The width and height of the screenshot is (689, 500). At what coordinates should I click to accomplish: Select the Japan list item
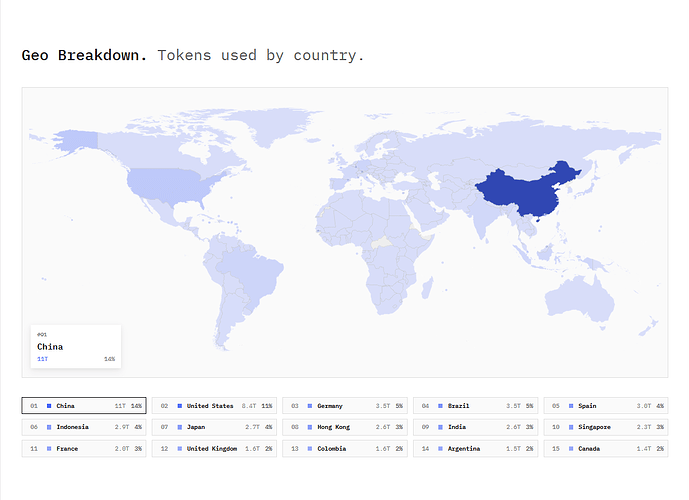pos(214,427)
